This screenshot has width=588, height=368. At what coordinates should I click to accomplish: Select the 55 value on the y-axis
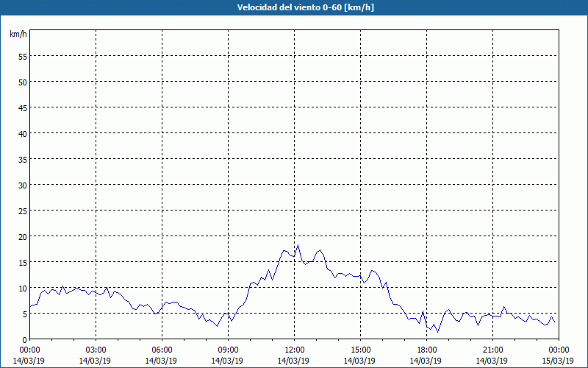pos(23,57)
